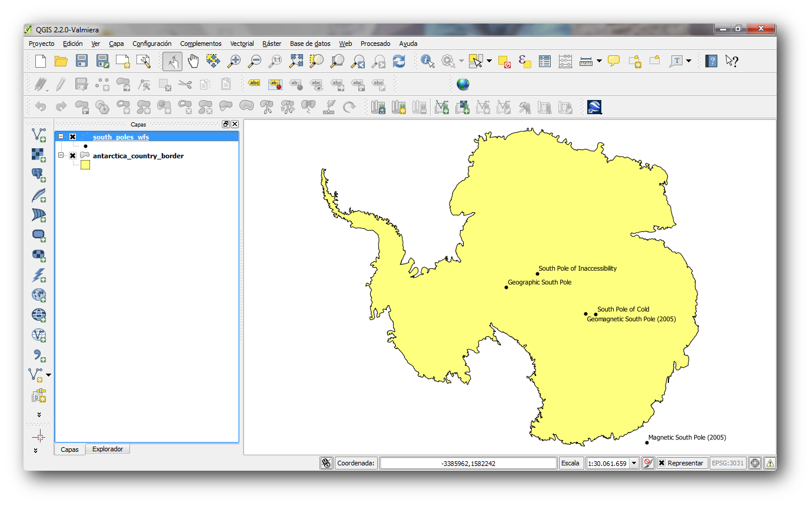Collapse the antarctica_country_border layer tree
Viewport: 812px width, 506px height.
pyautogui.click(x=61, y=156)
